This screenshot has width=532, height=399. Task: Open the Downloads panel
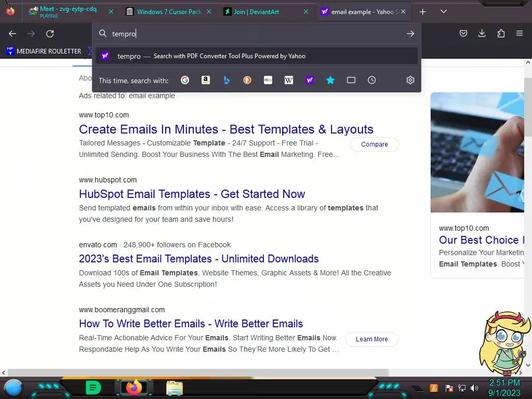(x=482, y=33)
